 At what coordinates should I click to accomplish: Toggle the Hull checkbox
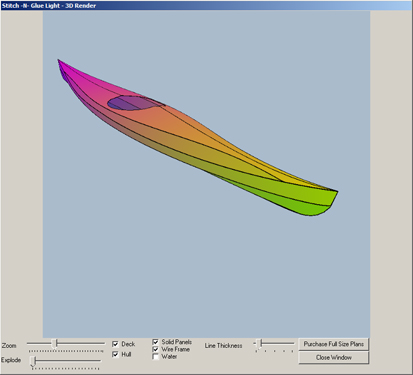pos(115,354)
